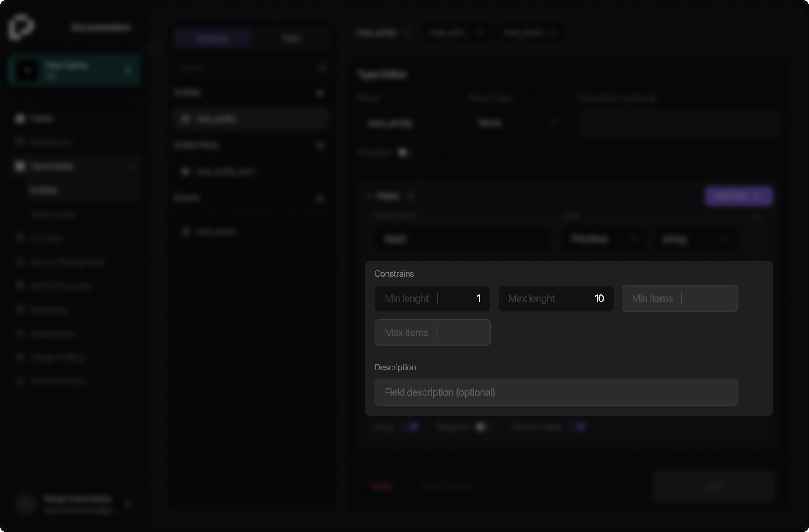
Task: Expand the collapsible sidebar section with the chevron
Action: pos(132,166)
